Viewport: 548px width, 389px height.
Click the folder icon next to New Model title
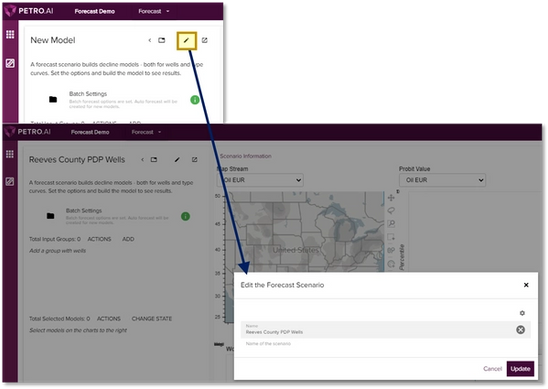[x=161, y=40]
